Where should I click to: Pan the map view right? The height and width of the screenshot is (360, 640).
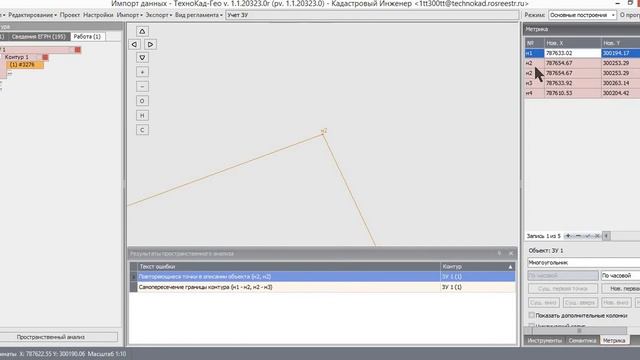(150, 44)
